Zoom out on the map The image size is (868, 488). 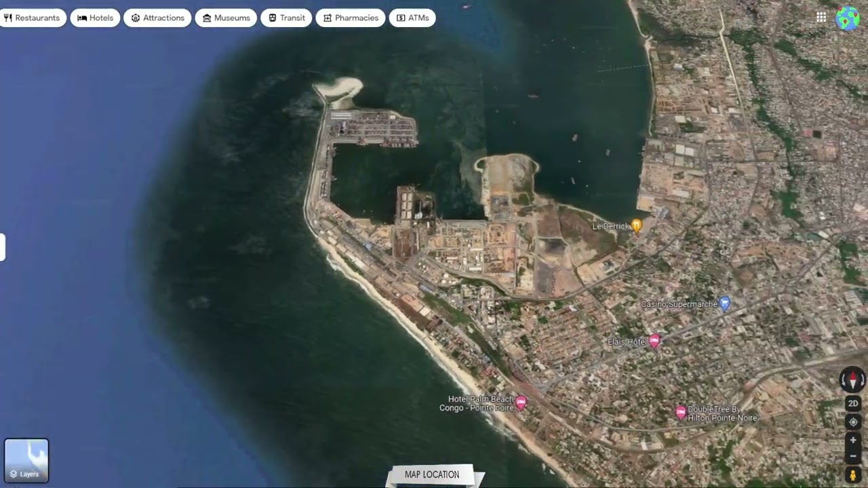[x=853, y=455]
